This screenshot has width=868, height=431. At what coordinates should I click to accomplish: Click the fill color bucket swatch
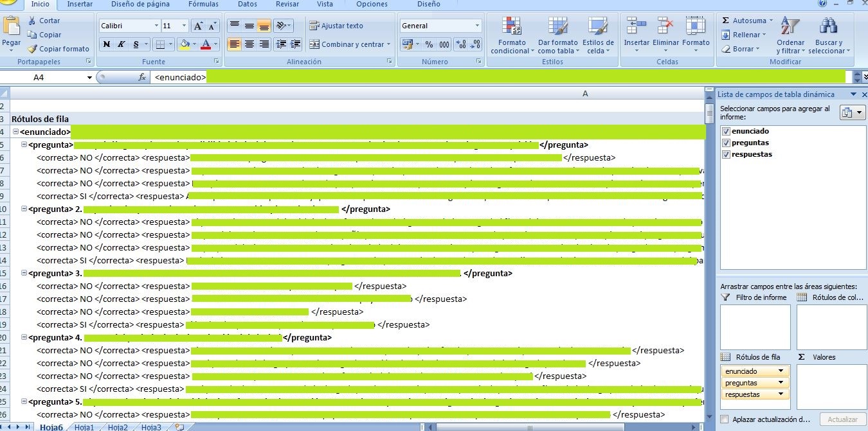185,44
